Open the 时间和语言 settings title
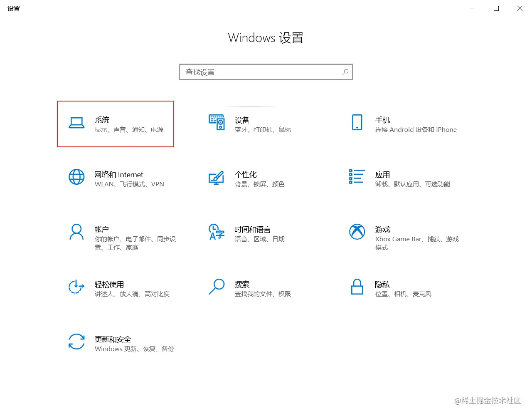The height and width of the screenshot is (416, 532). pyautogui.click(x=253, y=230)
